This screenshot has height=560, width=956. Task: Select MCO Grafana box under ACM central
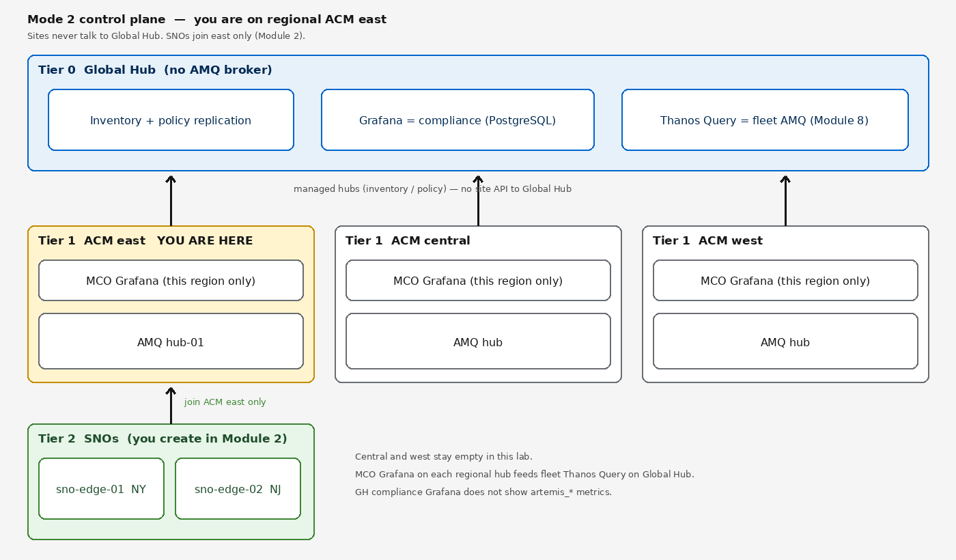(x=478, y=281)
